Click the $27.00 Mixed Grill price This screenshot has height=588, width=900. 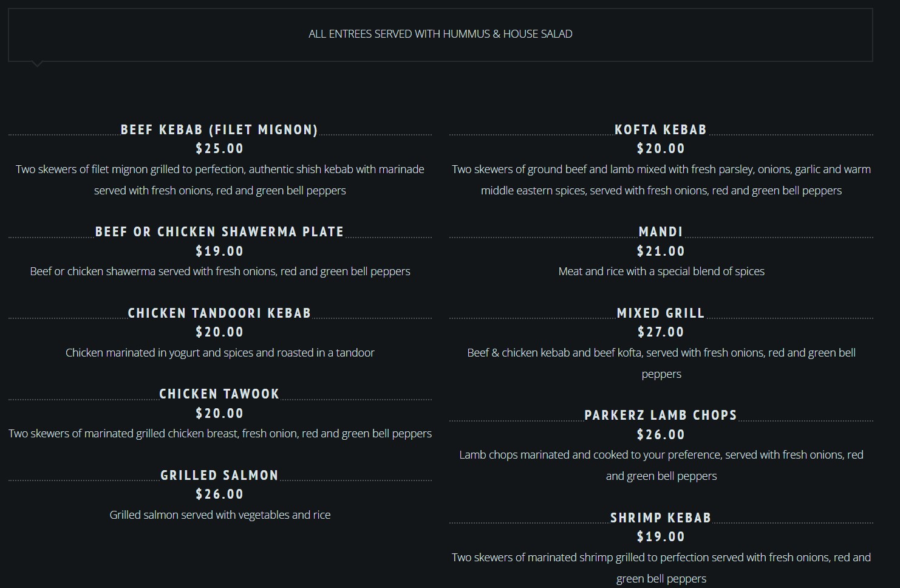click(x=661, y=332)
